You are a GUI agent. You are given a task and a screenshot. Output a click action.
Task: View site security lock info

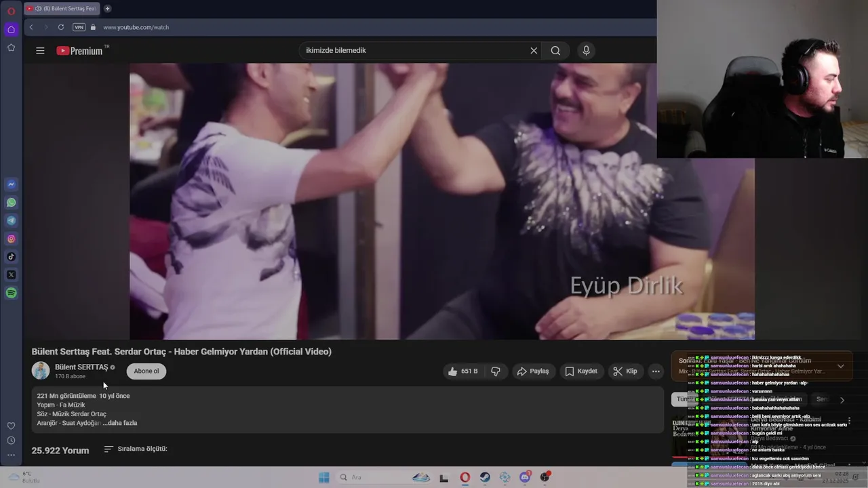[94, 27]
